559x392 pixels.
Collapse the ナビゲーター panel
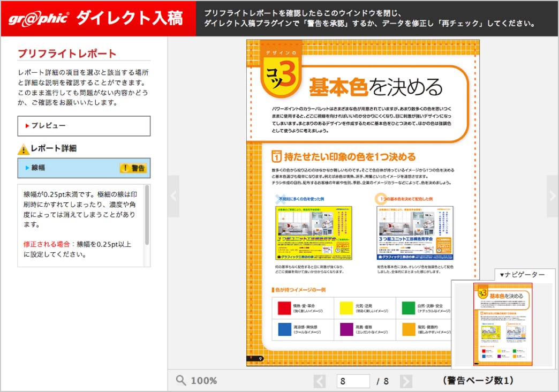pyautogui.click(x=522, y=275)
